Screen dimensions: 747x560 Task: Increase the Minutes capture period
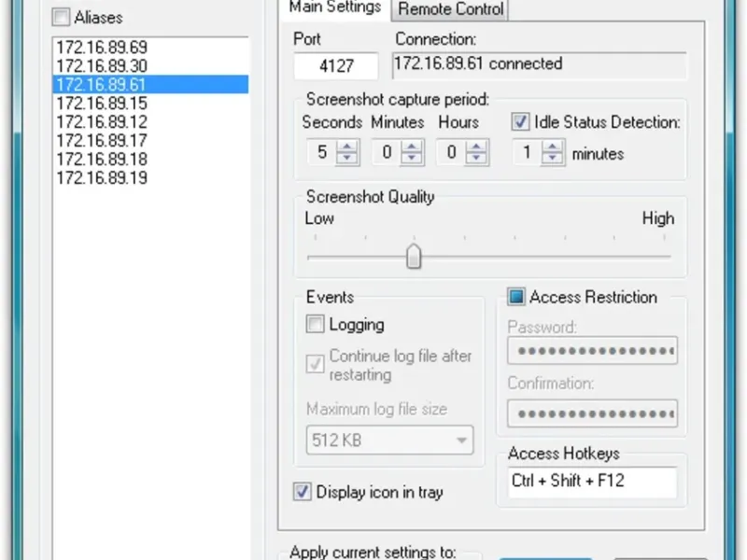[412, 147]
